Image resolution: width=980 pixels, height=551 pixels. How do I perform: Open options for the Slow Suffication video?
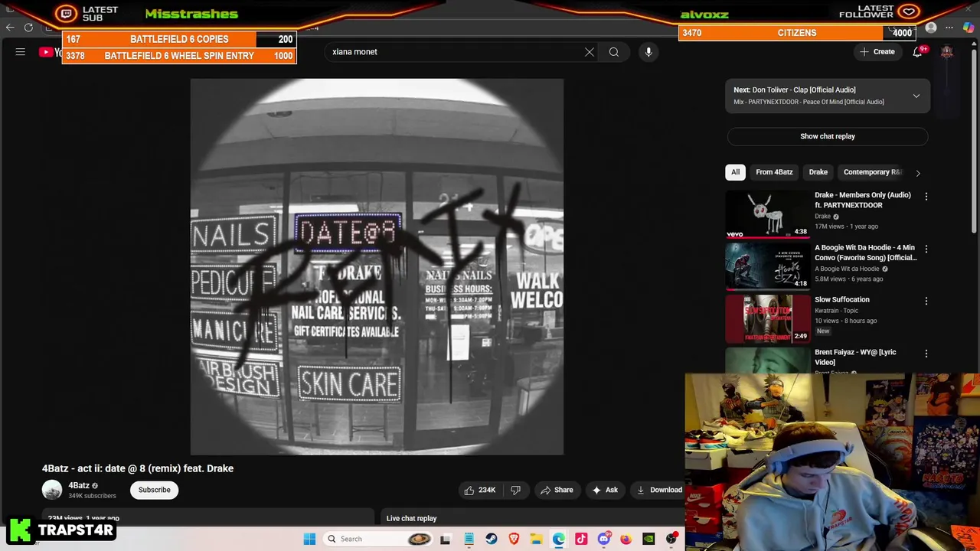tap(926, 301)
